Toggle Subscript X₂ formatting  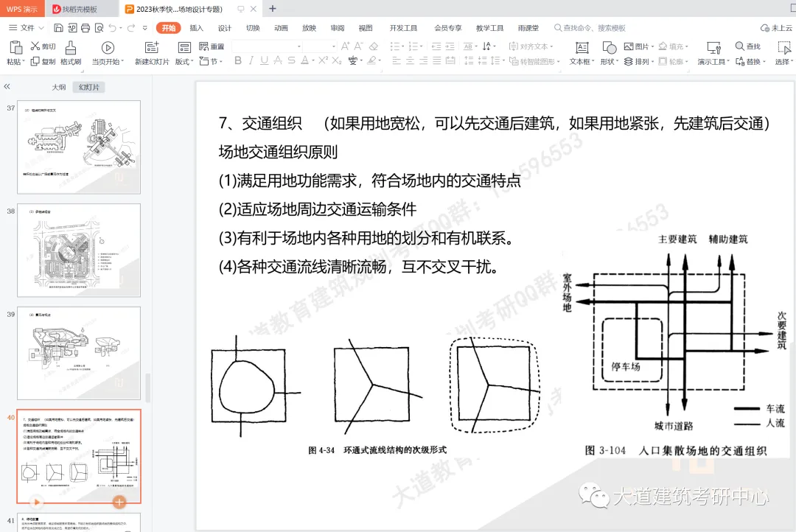pos(337,60)
